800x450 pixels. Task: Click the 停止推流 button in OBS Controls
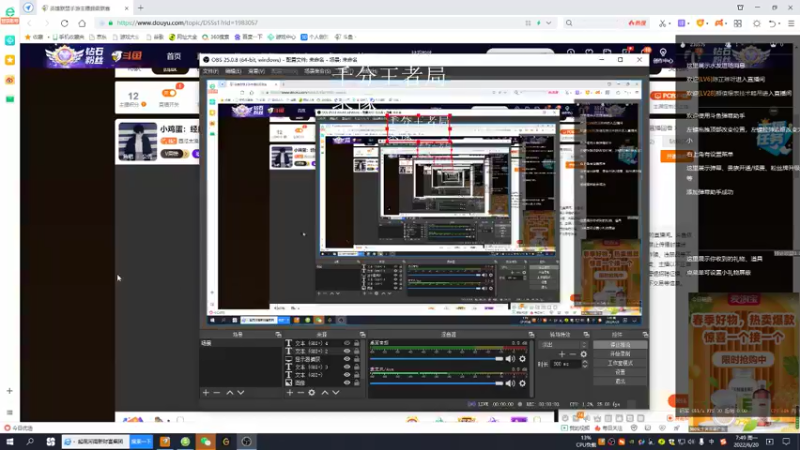click(620, 345)
